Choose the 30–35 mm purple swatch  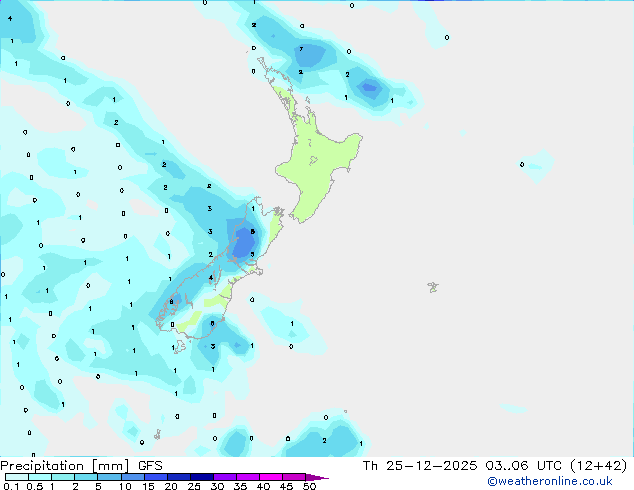[x=224, y=477]
